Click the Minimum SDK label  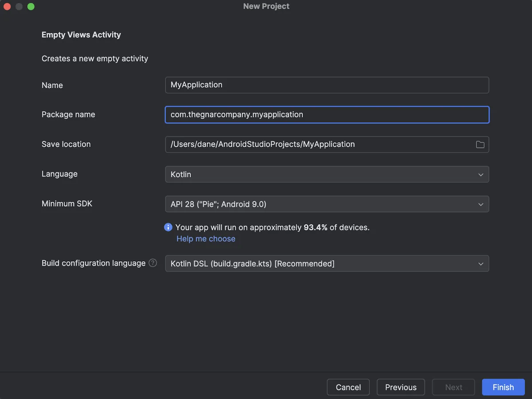tap(67, 203)
